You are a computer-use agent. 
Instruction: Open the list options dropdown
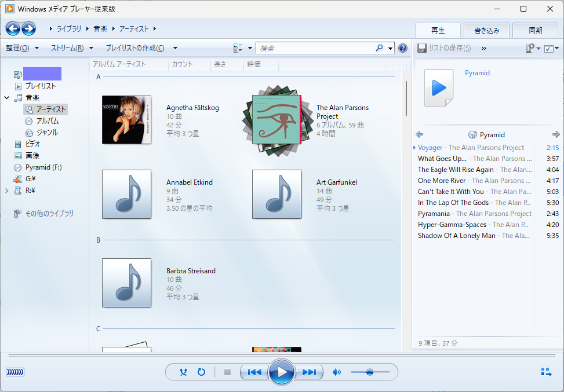coord(551,48)
